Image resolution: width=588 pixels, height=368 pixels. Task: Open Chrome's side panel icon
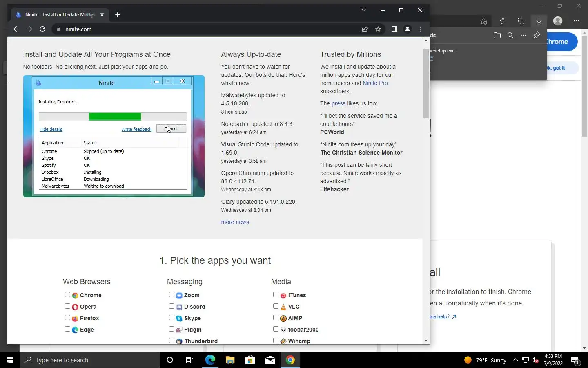pos(394,29)
